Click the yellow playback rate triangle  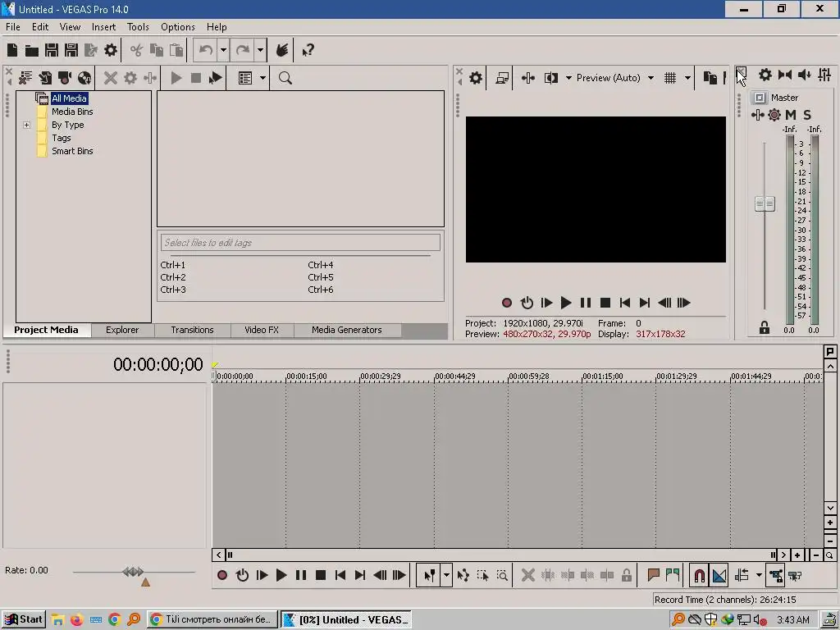pyautogui.click(x=145, y=582)
